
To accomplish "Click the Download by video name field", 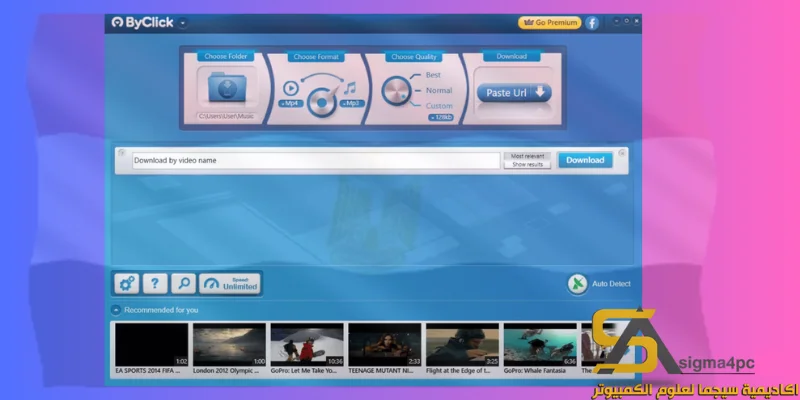I will tap(316, 160).
